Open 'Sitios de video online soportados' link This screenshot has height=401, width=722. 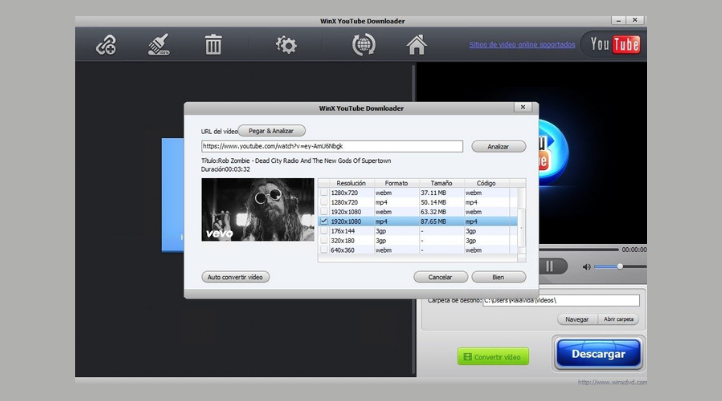tap(522, 45)
